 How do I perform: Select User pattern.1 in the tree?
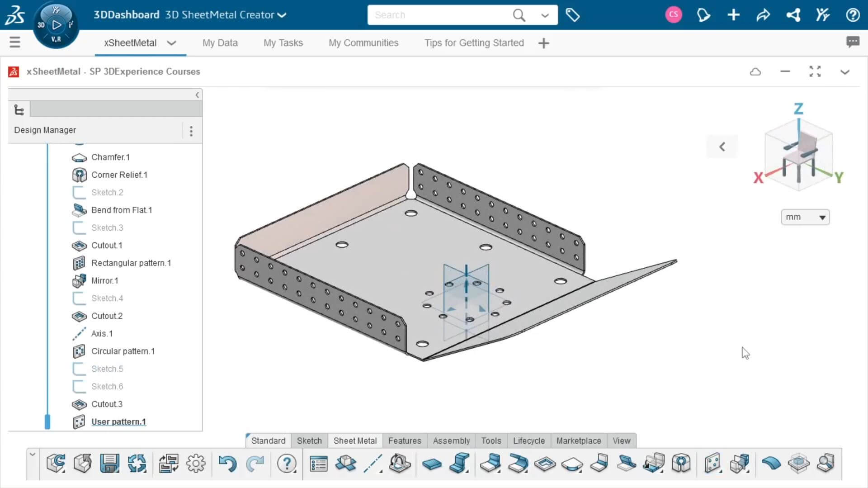118,422
